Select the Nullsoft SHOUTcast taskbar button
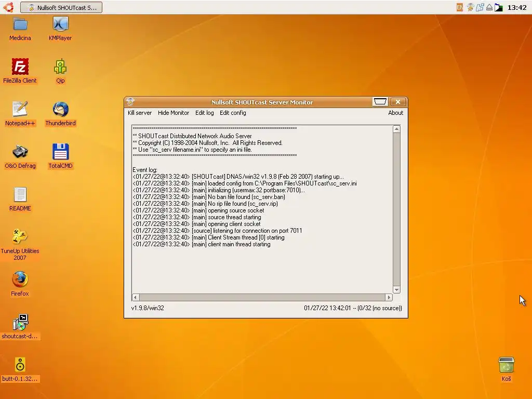 tap(61, 7)
